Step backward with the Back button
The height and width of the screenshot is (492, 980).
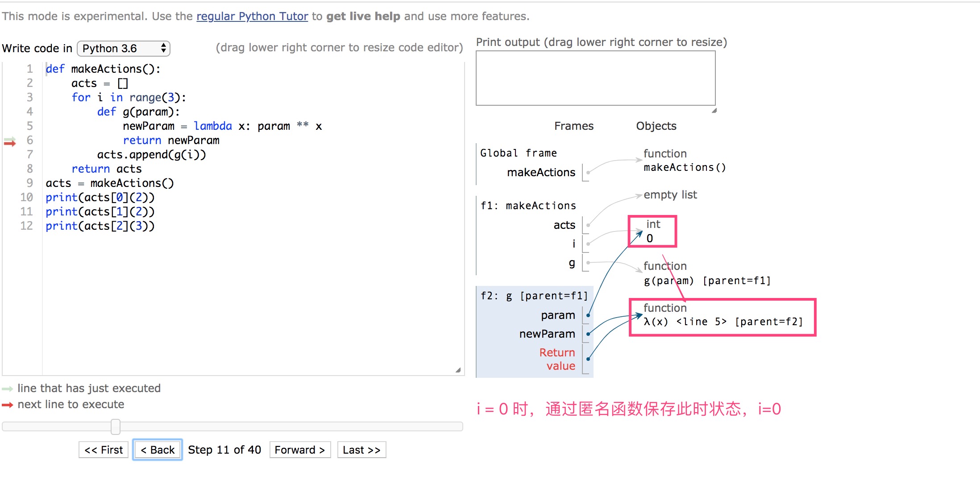158,450
